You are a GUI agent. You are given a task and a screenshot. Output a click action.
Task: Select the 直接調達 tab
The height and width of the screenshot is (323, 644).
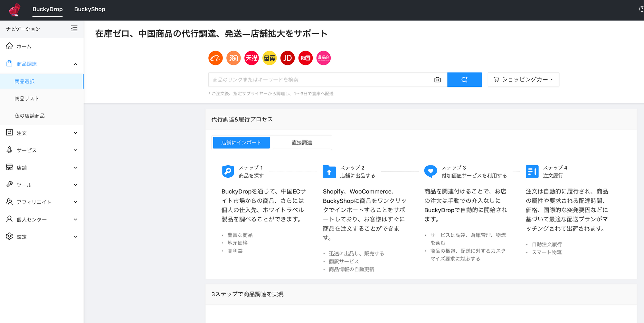(x=302, y=142)
